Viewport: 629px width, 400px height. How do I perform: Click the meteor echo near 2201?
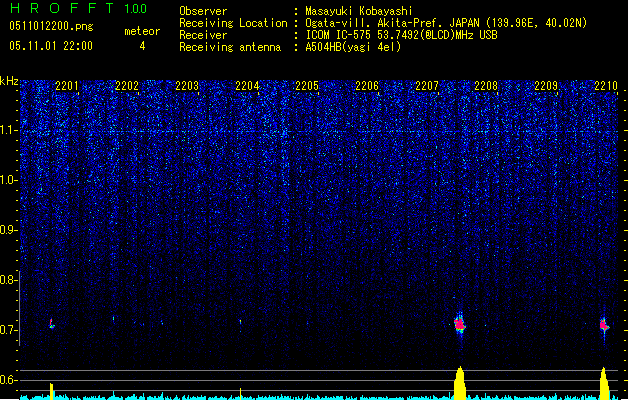[51, 324]
